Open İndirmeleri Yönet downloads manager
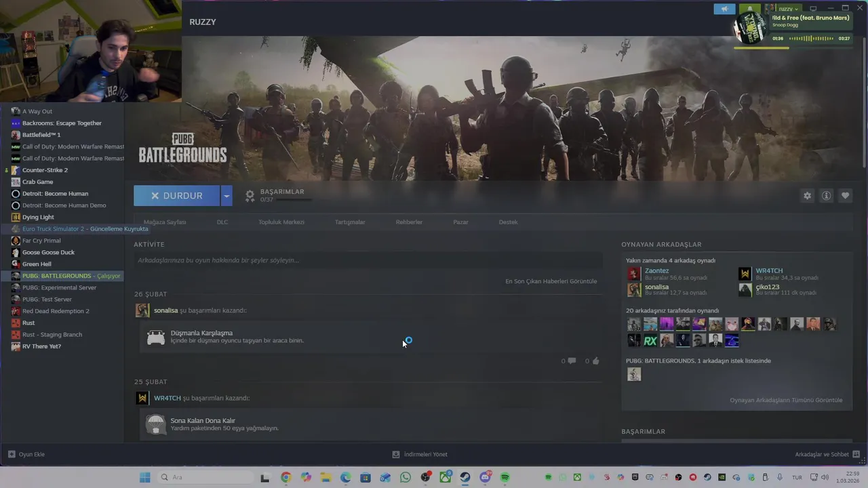 420,454
